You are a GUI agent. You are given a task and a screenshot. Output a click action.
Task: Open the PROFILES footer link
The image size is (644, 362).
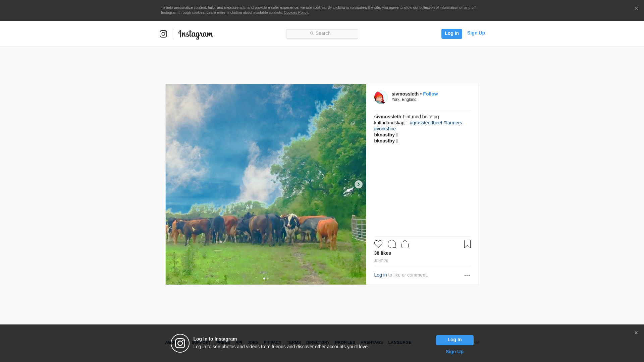[x=345, y=343]
